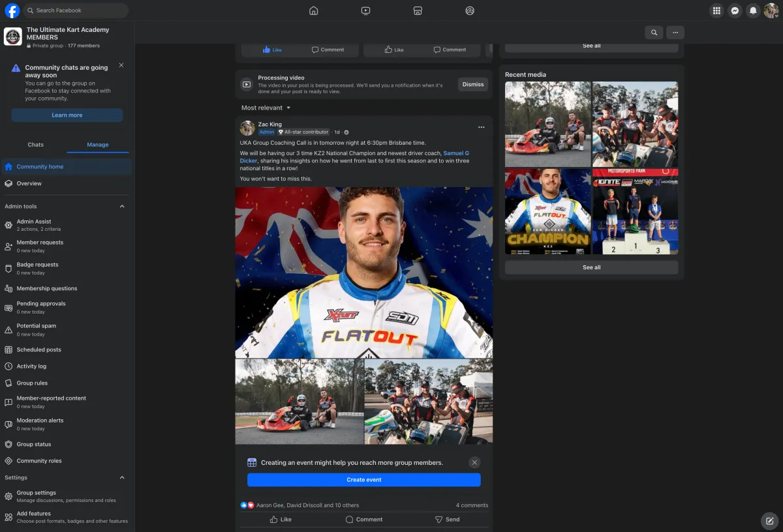Click the Create event button
783x532 pixels.
click(363, 480)
